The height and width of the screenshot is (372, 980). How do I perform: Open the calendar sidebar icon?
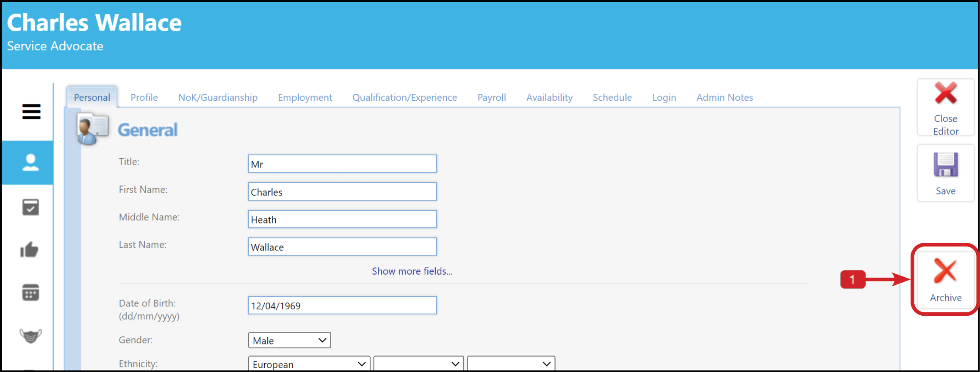(x=30, y=292)
